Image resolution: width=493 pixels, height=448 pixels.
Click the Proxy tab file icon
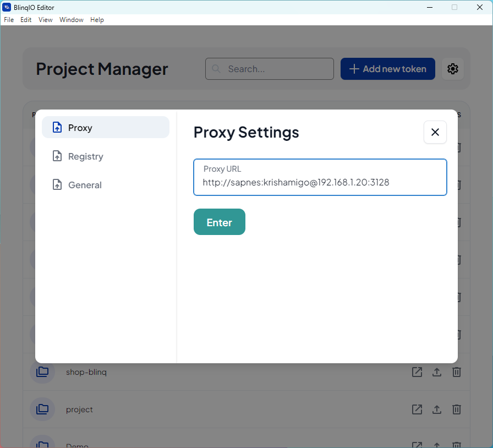[x=57, y=128]
